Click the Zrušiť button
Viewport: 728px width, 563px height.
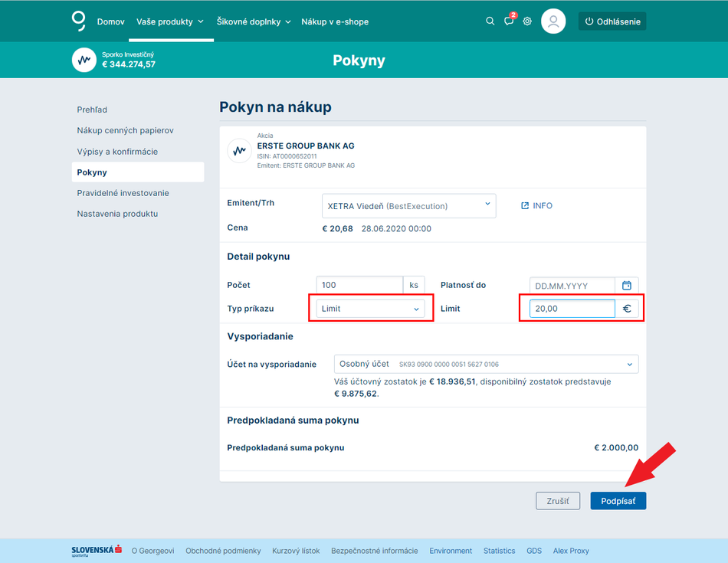tap(558, 501)
